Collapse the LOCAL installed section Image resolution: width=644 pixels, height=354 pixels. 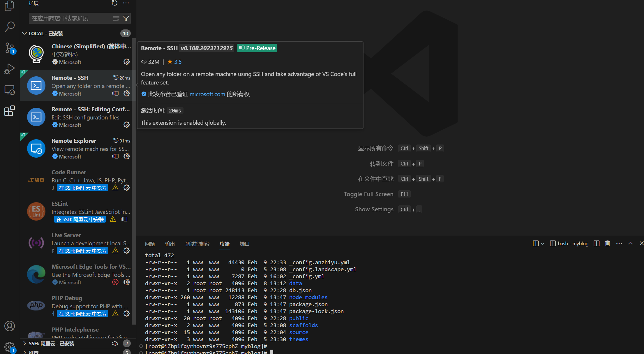pos(25,34)
